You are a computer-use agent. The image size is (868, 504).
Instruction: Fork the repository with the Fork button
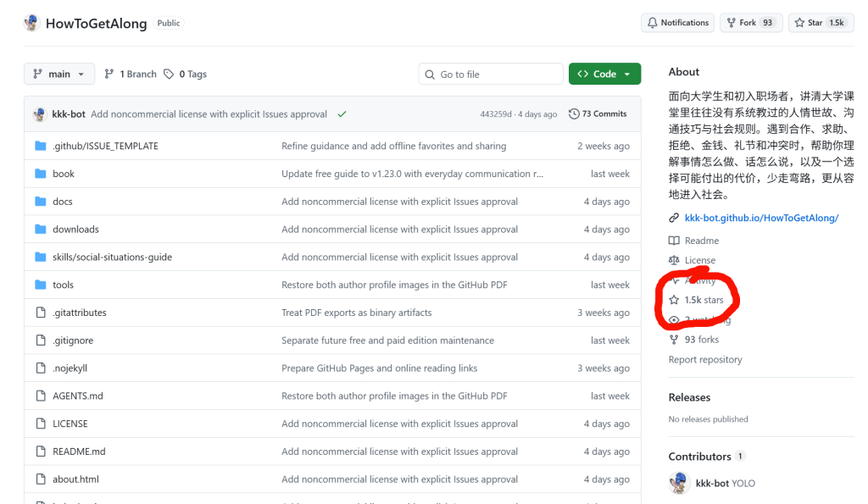point(751,23)
